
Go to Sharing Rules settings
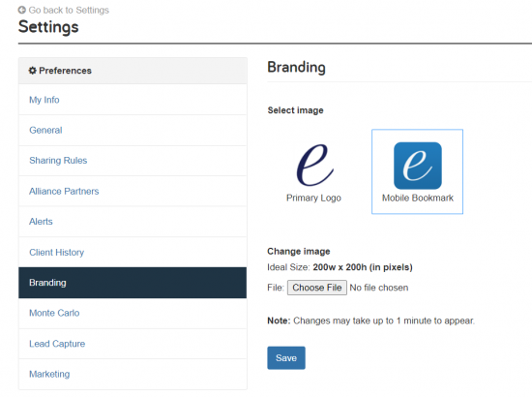click(x=133, y=161)
